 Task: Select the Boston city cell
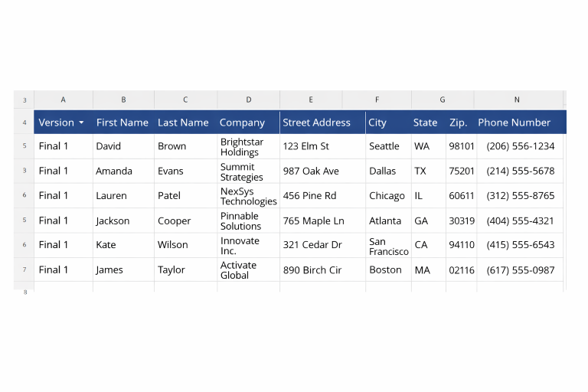click(x=388, y=269)
